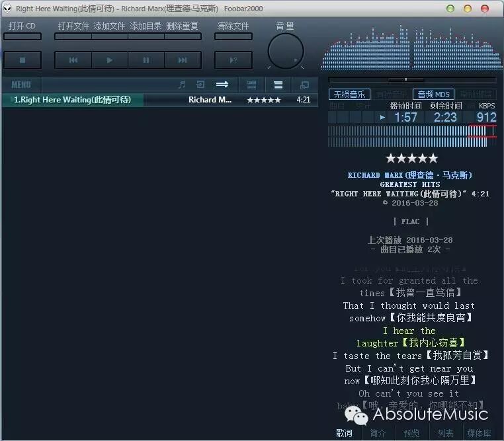Click the spectrum visualizer display

click(411, 47)
